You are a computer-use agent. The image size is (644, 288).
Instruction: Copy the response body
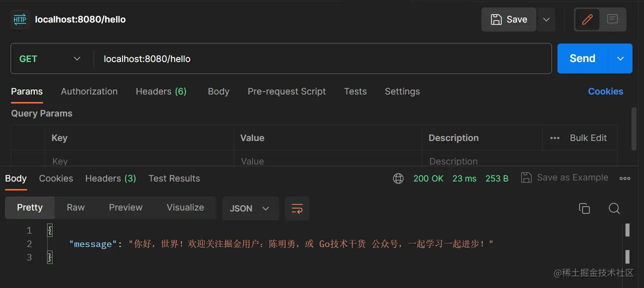coord(584,208)
